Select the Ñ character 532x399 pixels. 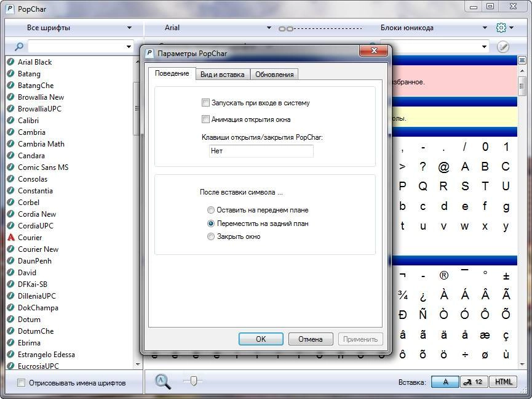click(x=423, y=315)
